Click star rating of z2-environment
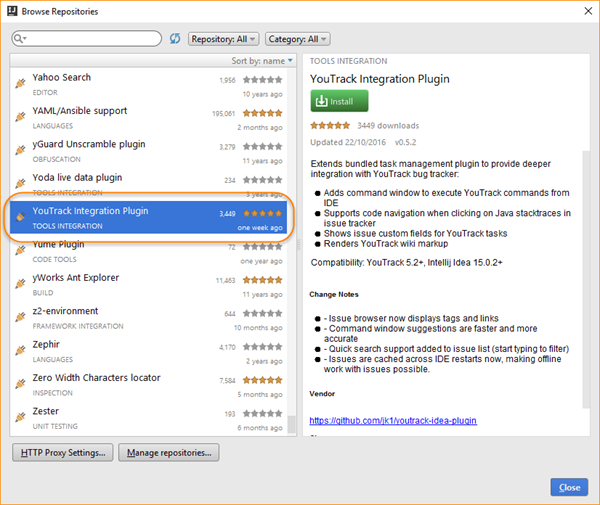Screen dimensions: 600x505 coord(262,313)
